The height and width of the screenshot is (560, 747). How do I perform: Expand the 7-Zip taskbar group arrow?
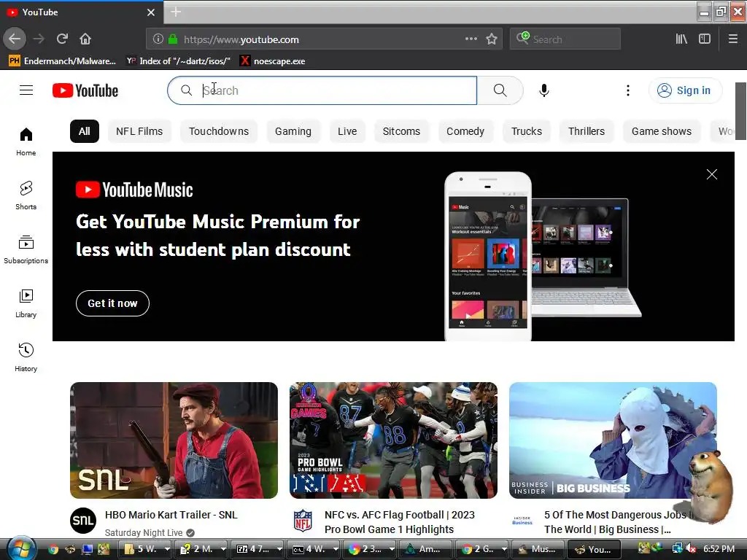279,549
